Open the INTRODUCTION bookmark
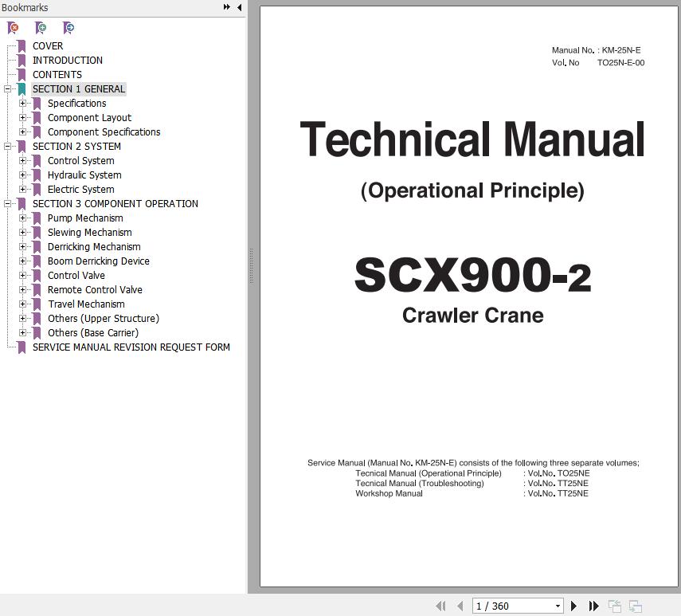This screenshot has width=681, height=616. [x=68, y=61]
